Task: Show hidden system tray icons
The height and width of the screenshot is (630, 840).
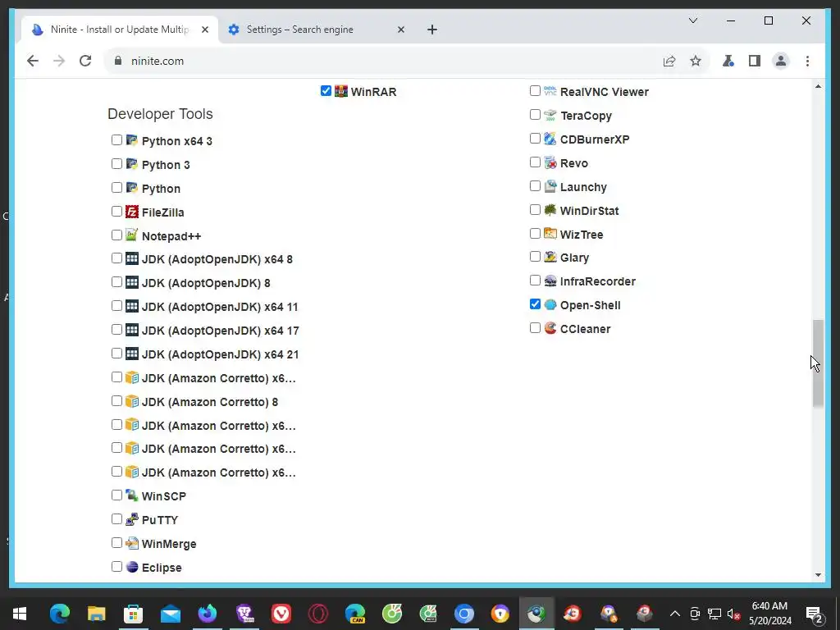Action: pos(675,614)
